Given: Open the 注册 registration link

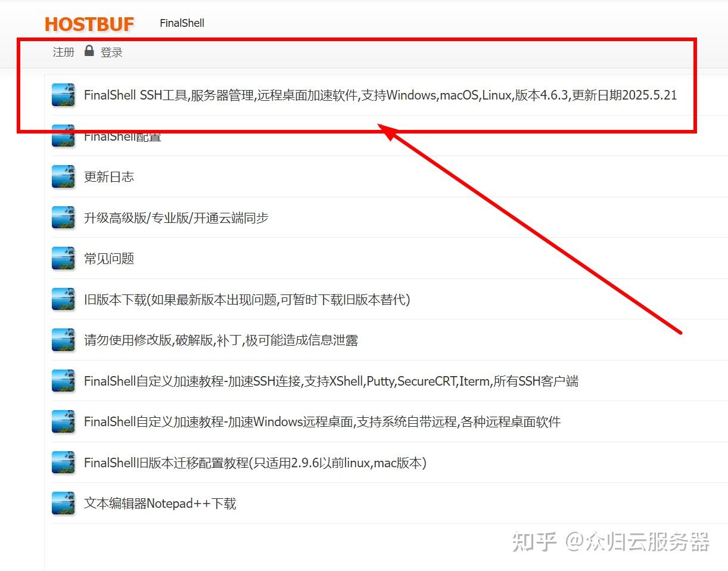Looking at the screenshot, I should coord(63,52).
